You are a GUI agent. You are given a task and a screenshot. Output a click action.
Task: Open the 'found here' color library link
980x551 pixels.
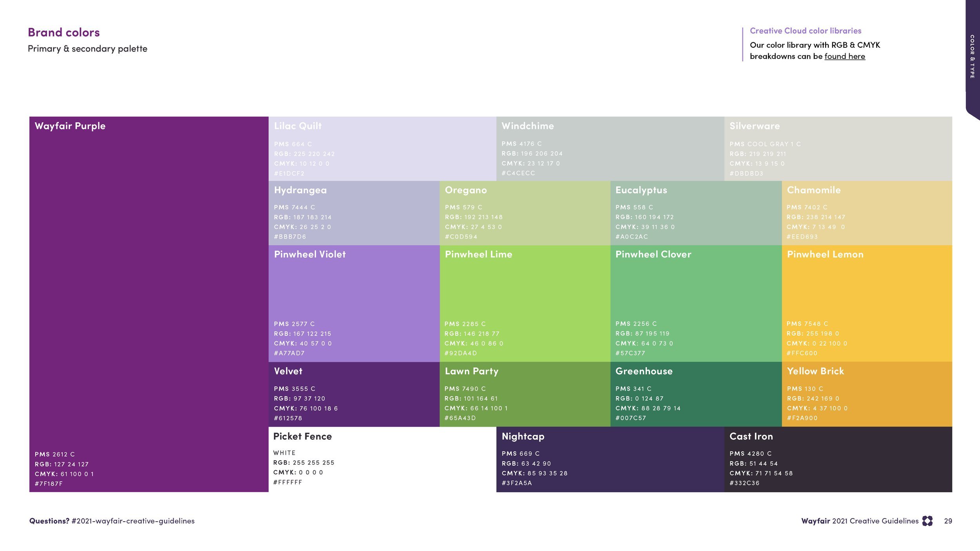point(845,56)
